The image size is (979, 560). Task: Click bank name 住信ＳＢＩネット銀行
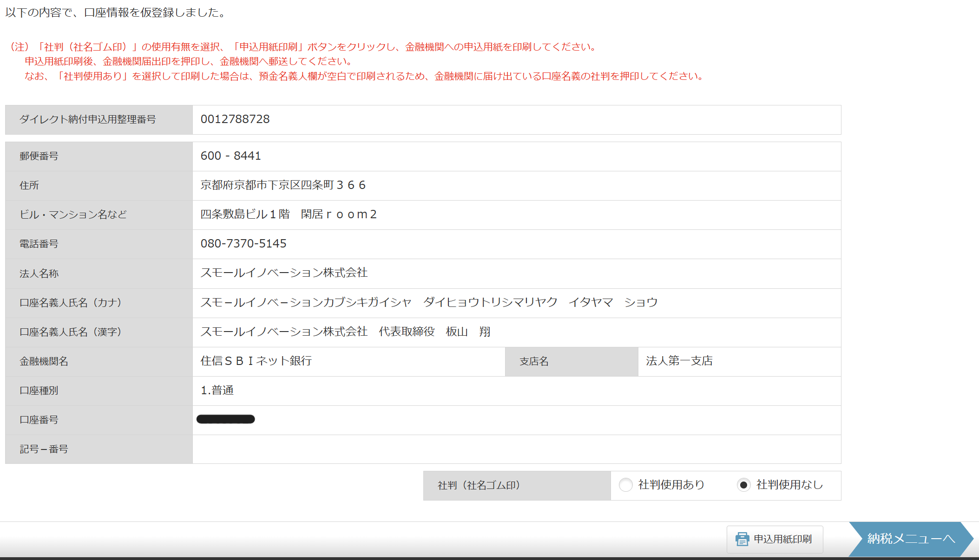click(x=256, y=361)
